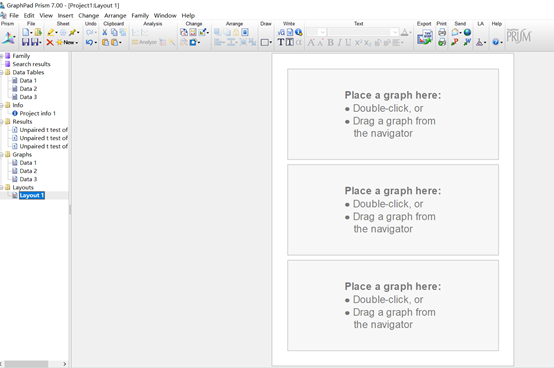Image resolution: width=554 pixels, height=368 pixels.
Task: Open the Arrange menu
Action: [115, 16]
